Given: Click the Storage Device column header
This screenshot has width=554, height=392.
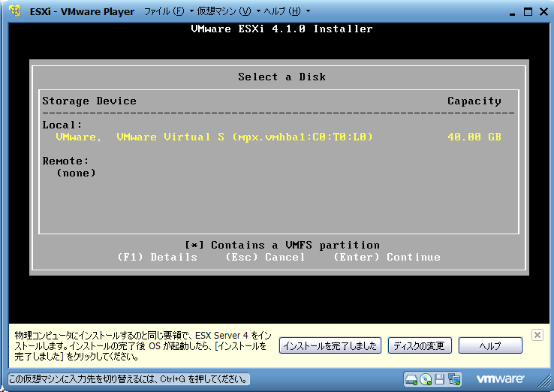Looking at the screenshot, I should click(89, 101).
